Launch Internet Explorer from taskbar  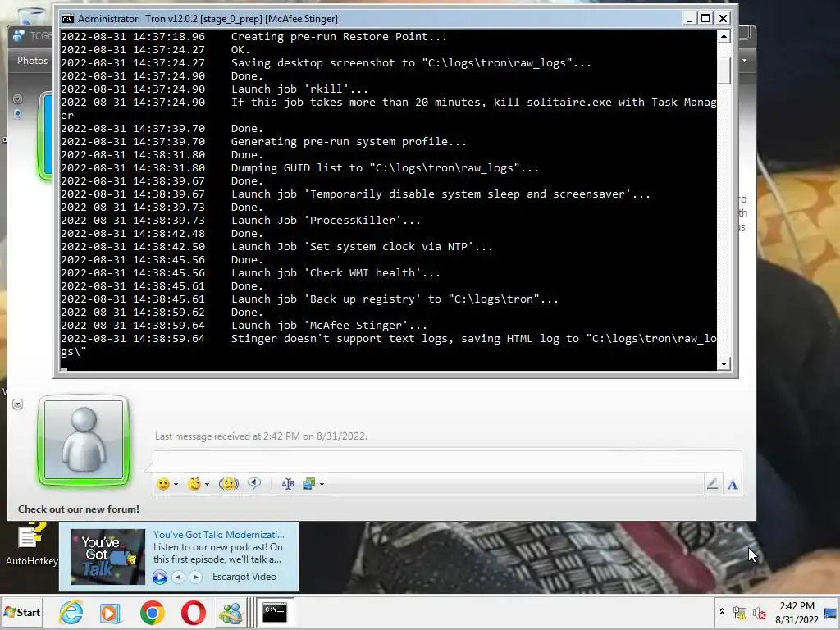click(71, 612)
